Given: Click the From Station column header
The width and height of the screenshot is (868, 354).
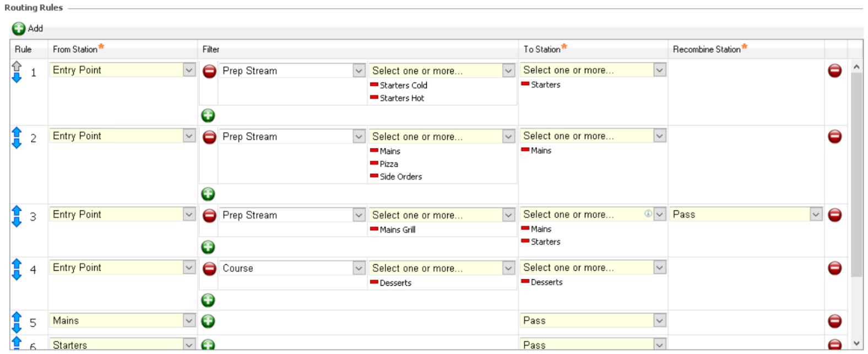Looking at the screenshot, I should click(75, 50).
